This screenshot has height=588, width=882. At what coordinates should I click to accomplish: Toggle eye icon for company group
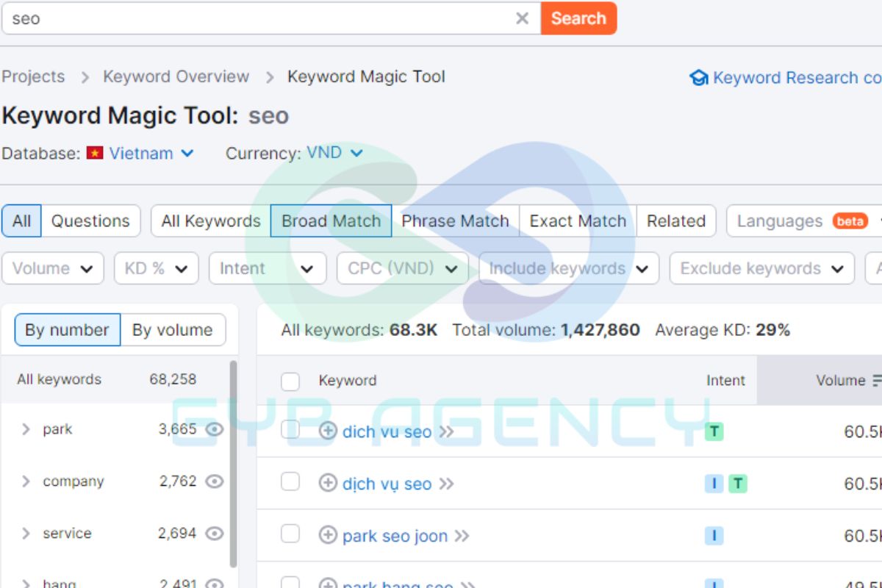(x=214, y=481)
